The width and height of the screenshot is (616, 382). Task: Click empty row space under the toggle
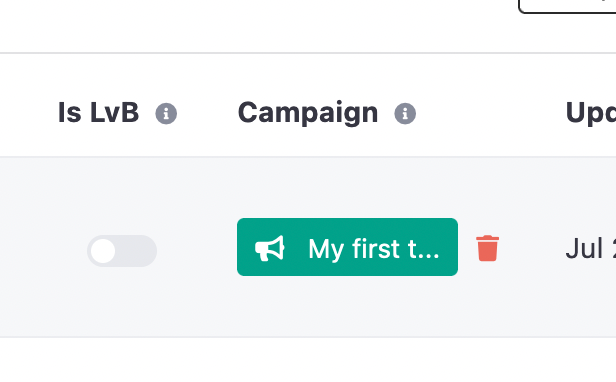[x=122, y=303]
